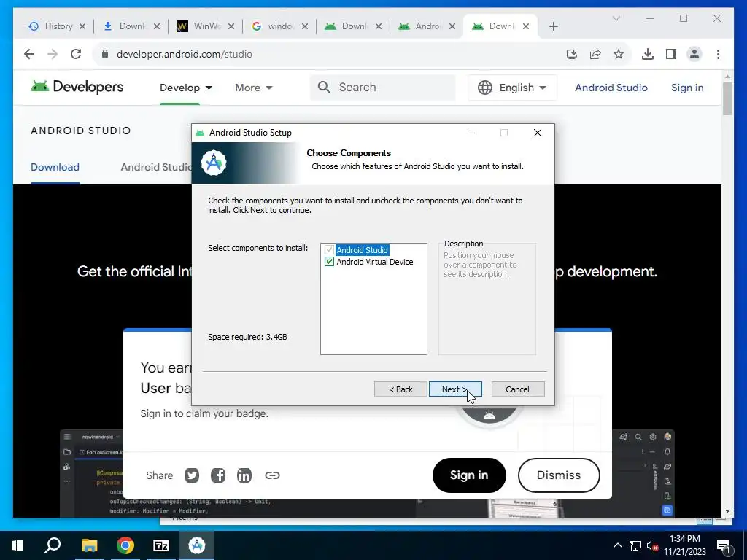
Task: Open the Windows Start menu
Action: [x=18, y=545]
